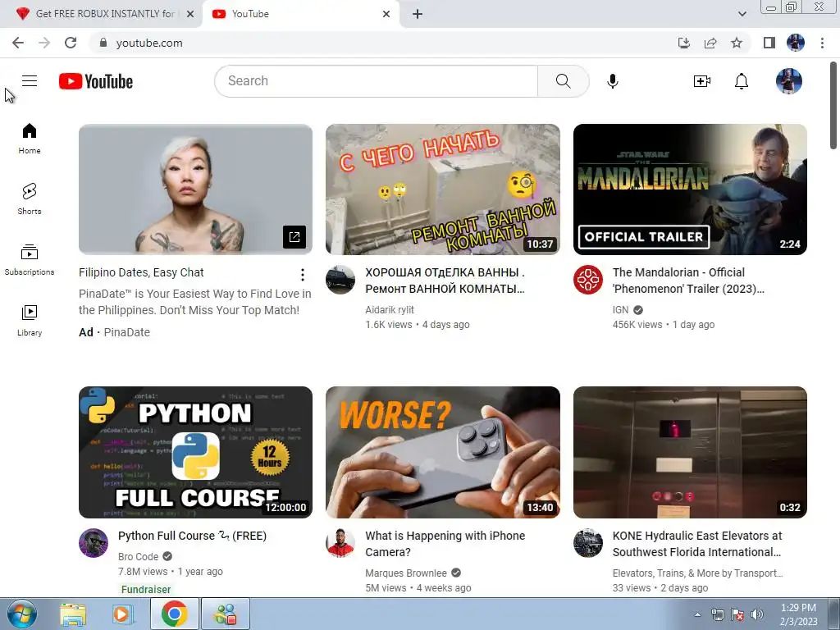The image size is (840, 630).
Task: Click the Bro Code channel name
Action: tap(138, 557)
